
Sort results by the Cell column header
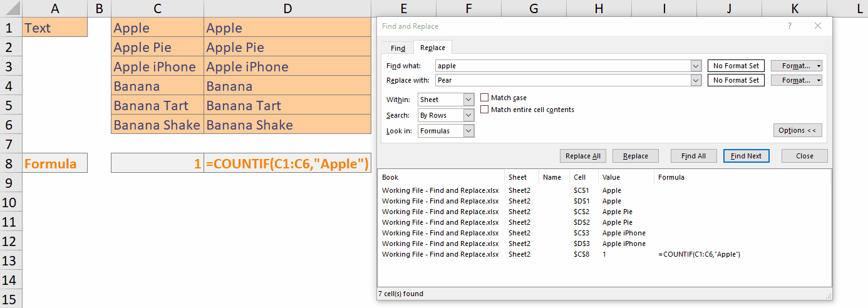tap(580, 177)
